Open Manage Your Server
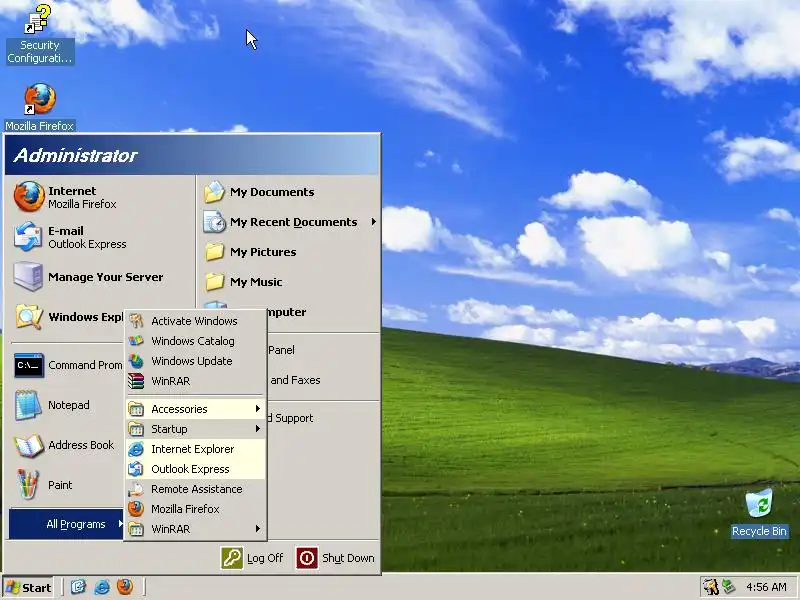 pos(100,277)
